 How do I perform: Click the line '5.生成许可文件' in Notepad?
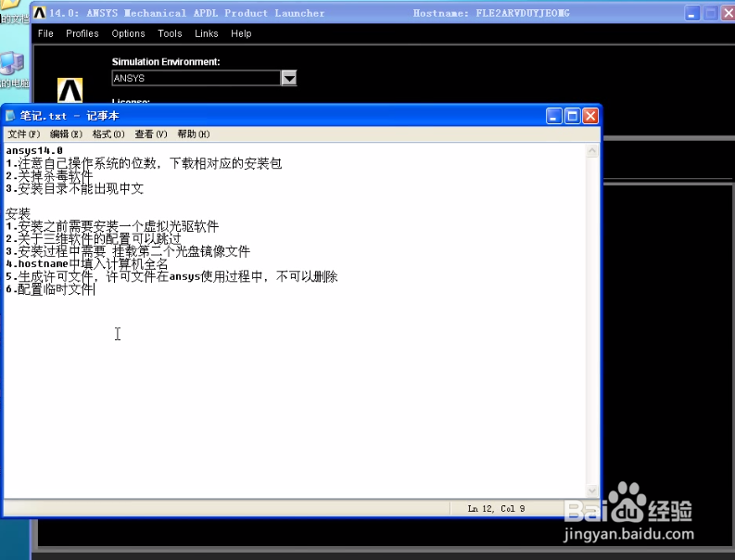pyautogui.click(x=171, y=276)
